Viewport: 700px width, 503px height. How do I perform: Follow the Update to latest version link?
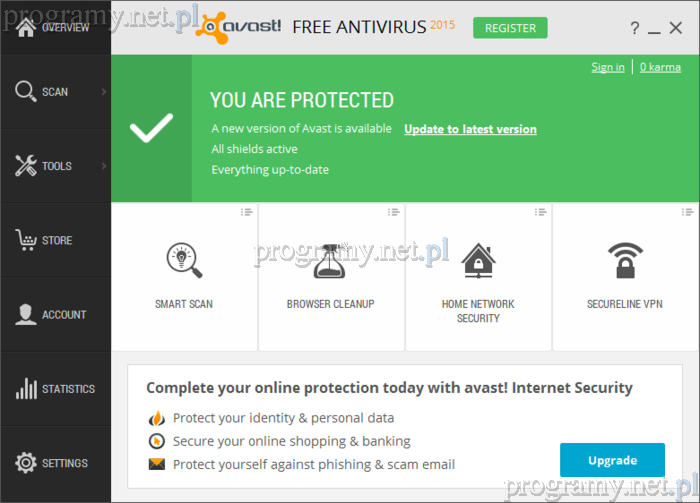coord(470,129)
